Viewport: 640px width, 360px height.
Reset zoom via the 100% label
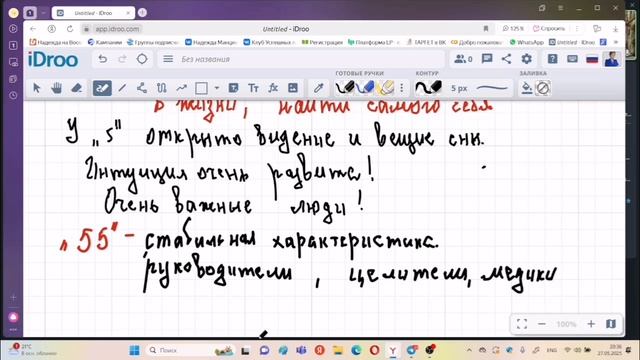click(566, 324)
